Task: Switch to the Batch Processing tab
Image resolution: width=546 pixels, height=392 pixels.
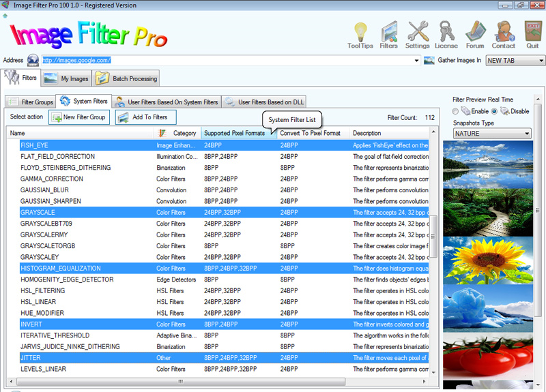Action: pos(126,78)
